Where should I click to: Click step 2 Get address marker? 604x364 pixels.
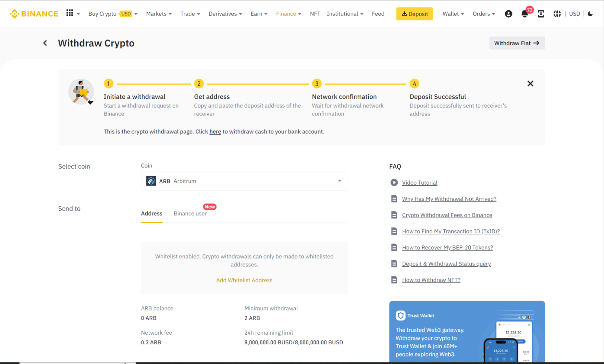[199, 84]
